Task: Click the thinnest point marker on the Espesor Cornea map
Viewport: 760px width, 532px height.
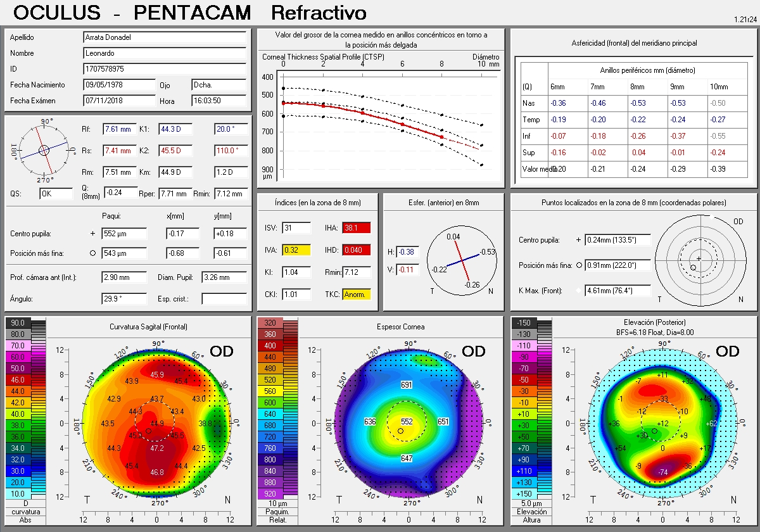Action: (400, 431)
